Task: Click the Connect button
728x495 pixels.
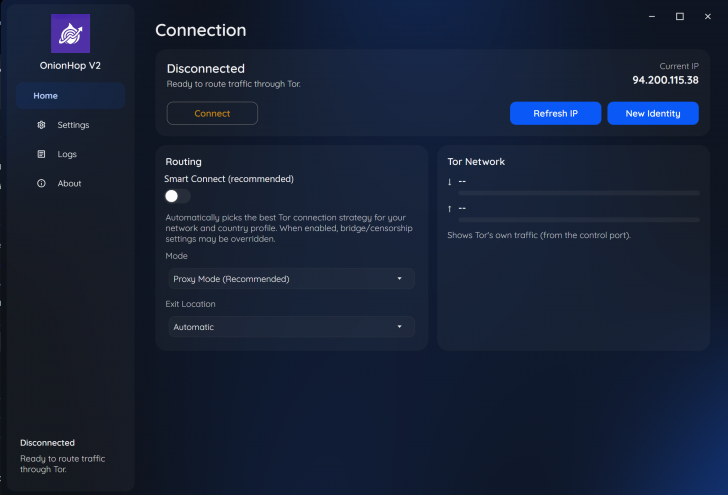Action: (212, 113)
